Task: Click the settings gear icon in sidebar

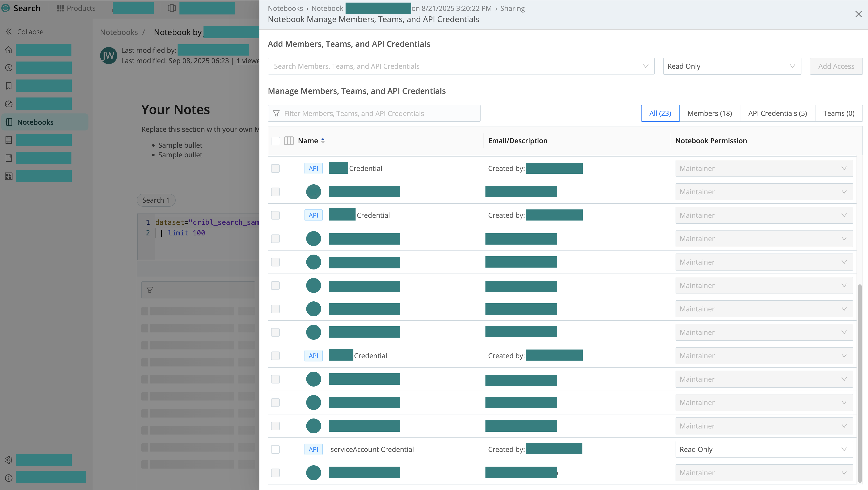Action: click(9, 460)
